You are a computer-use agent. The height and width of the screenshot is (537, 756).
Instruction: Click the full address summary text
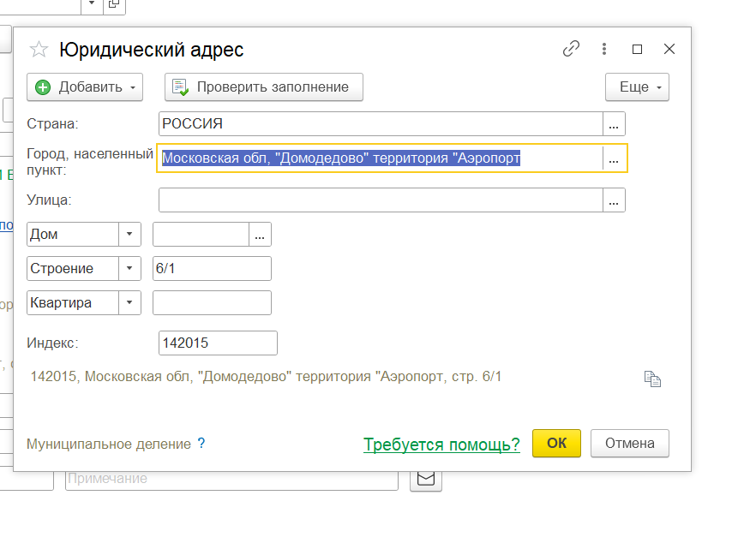click(266, 377)
